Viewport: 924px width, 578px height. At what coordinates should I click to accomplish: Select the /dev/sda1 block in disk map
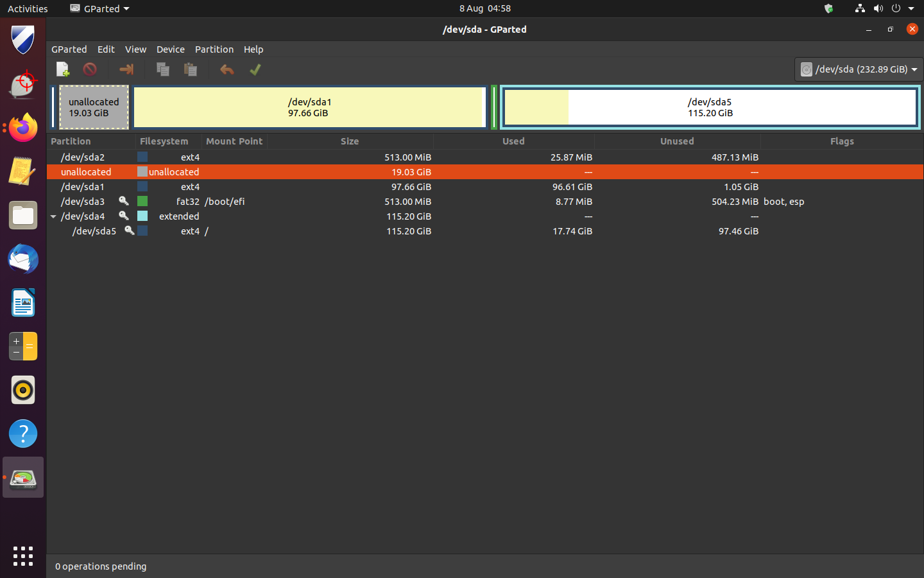(309, 107)
